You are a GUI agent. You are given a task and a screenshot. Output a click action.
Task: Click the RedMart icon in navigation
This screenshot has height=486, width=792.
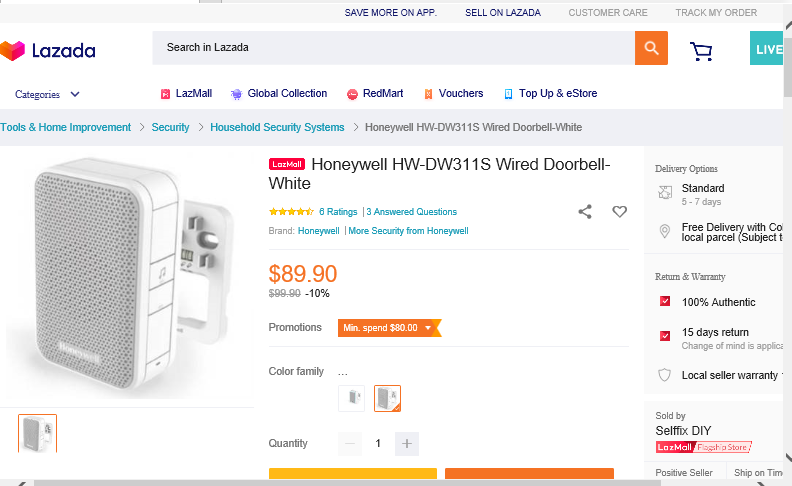352,94
